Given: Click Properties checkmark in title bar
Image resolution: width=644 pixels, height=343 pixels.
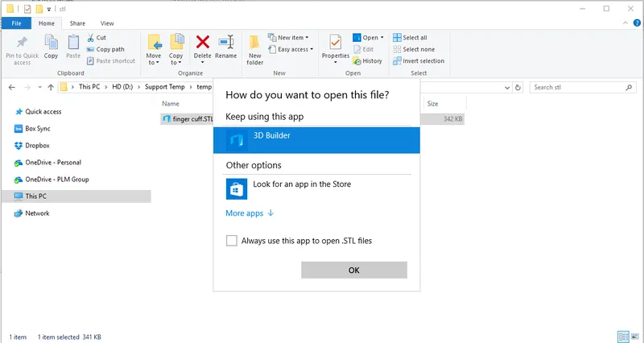Looking at the screenshot, I should (x=27, y=9).
